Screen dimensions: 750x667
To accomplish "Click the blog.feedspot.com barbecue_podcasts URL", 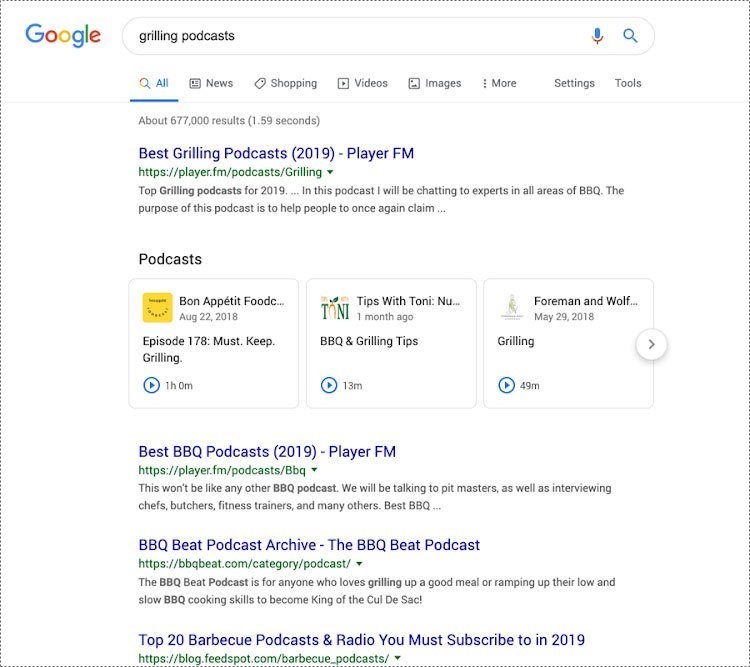I will coord(264,658).
